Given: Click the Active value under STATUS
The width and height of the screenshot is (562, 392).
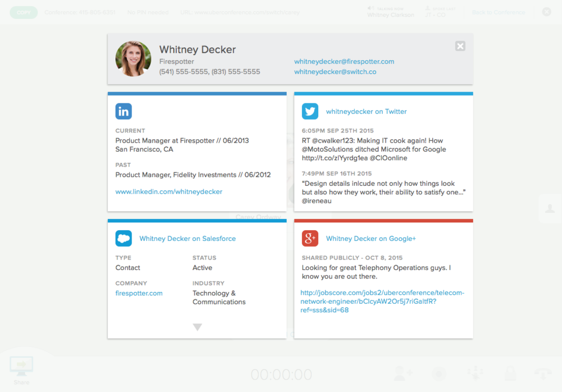Looking at the screenshot, I should click(202, 268).
